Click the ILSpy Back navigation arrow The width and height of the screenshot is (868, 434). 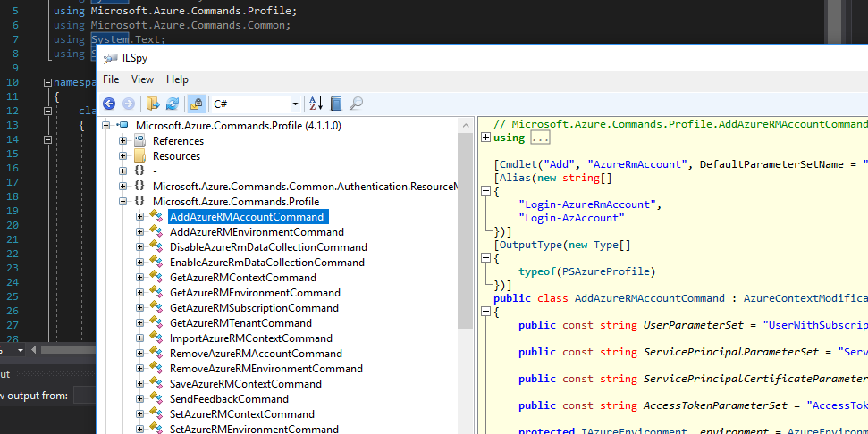109,104
